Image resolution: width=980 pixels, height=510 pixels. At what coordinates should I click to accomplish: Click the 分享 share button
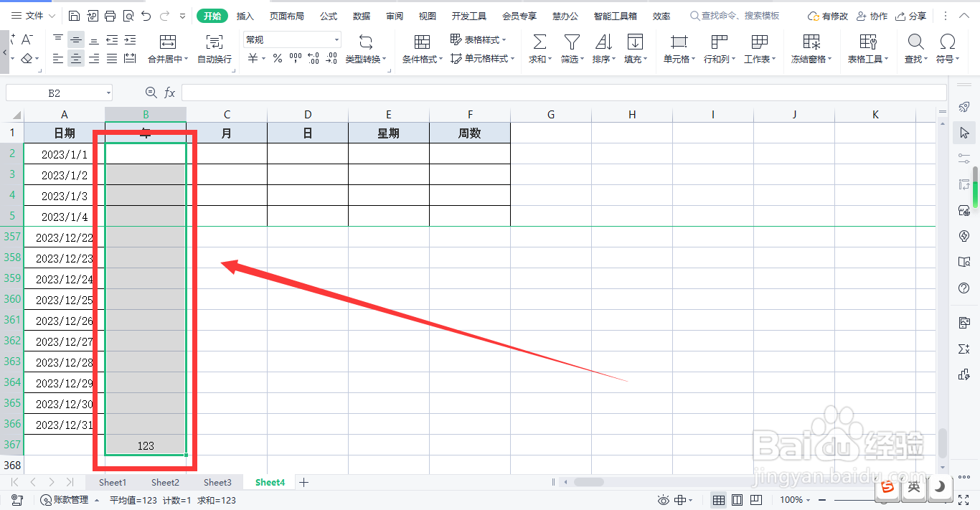pyautogui.click(x=911, y=16)
